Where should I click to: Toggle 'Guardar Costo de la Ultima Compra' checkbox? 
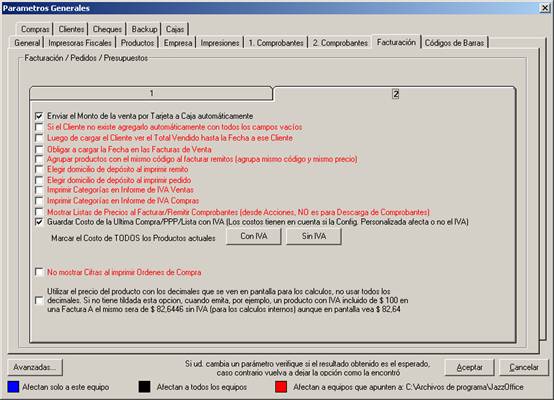(x=39, y=222)
